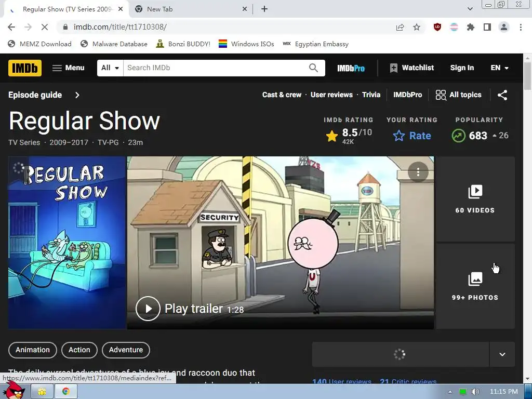Click the taskbar clock 11:15 PM
Screen dimensions: 532x399
[x=504, y=392]
